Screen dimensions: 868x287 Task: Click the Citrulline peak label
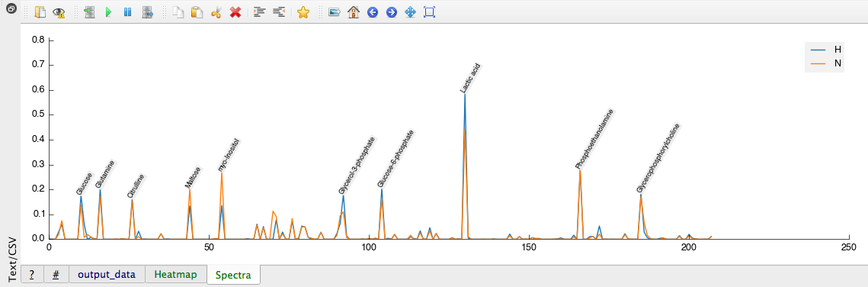(x=136, y=186)
